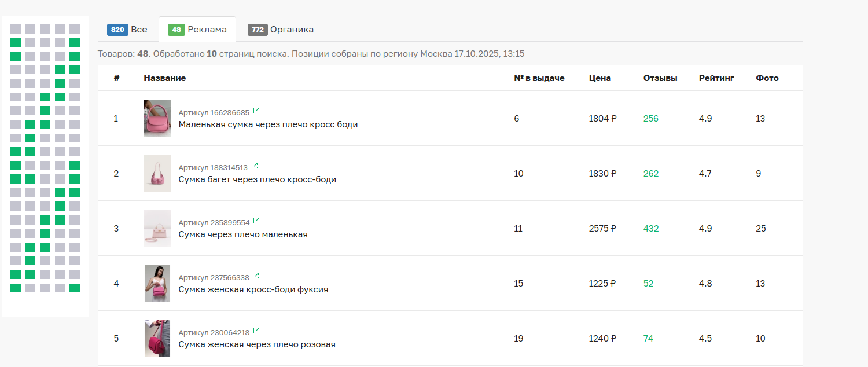Click product title Сумка багет через плечо кросс-боди
Screen dimensions: 868x367
[257, 179]
